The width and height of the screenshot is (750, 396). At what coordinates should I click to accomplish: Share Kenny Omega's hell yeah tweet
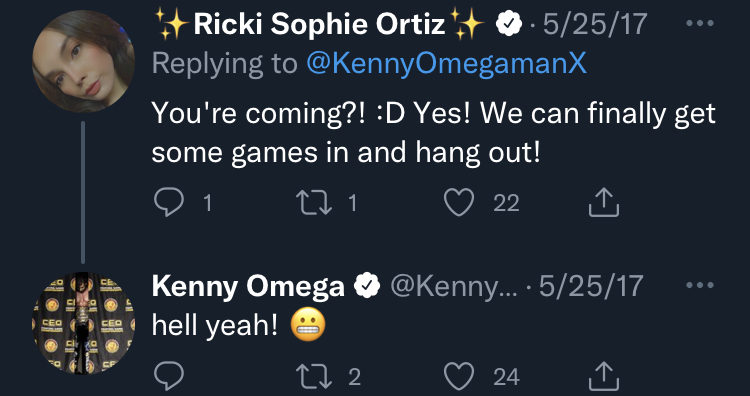click(604, 376)
